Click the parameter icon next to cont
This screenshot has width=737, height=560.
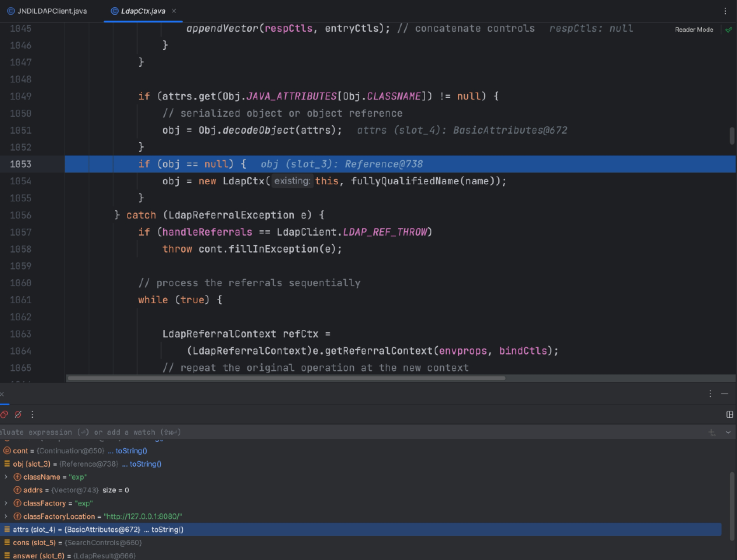[x=7, y=451]
